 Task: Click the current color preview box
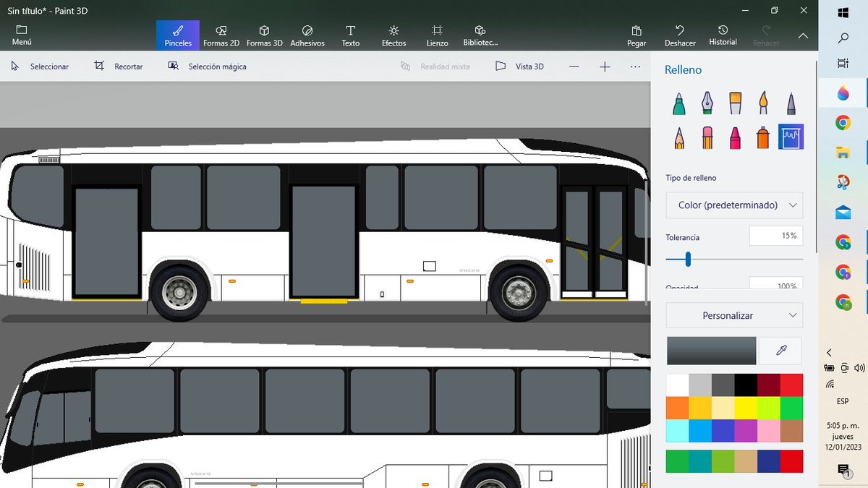[711, 351]
